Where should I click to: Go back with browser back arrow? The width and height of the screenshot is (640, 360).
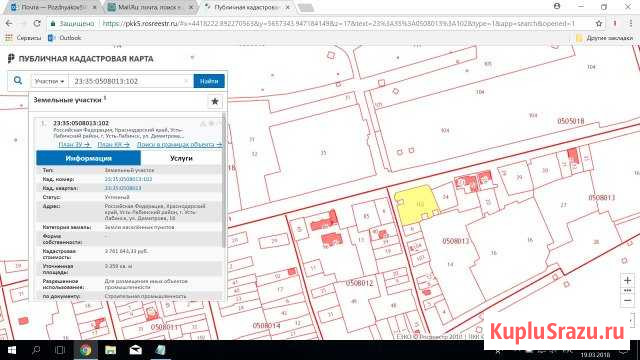point(9,24)
